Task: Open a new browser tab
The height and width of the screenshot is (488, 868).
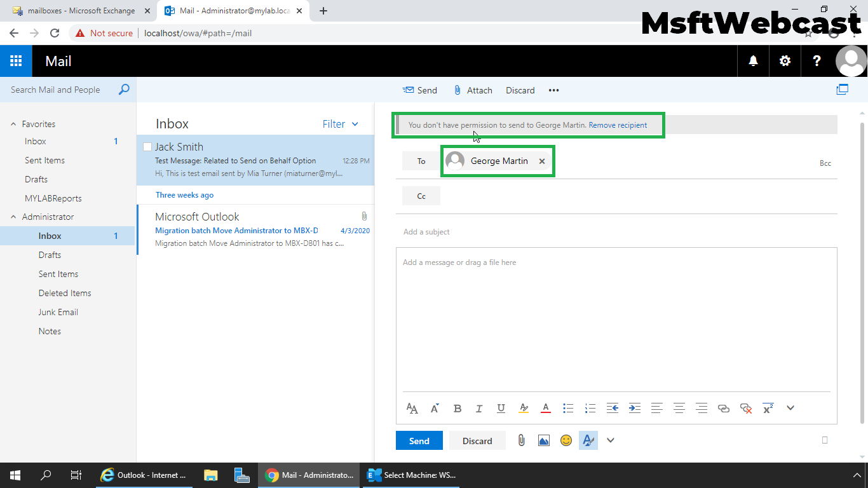Action: point(323,11)
